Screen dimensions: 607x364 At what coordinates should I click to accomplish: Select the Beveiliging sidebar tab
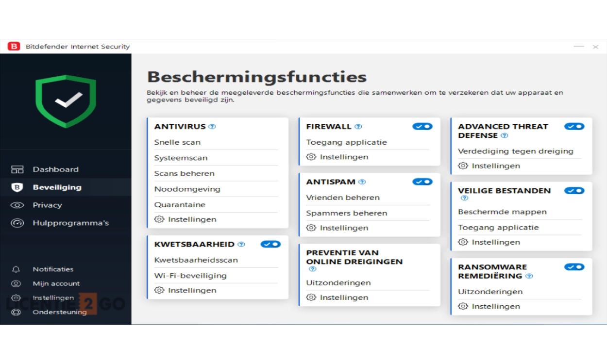[57, 187]
